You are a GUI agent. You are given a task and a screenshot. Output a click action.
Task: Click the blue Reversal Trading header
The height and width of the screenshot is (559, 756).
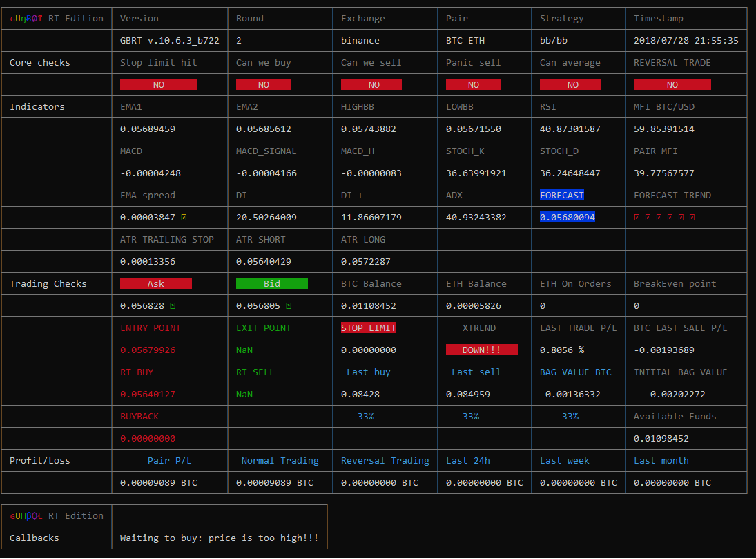coord(385,460)
